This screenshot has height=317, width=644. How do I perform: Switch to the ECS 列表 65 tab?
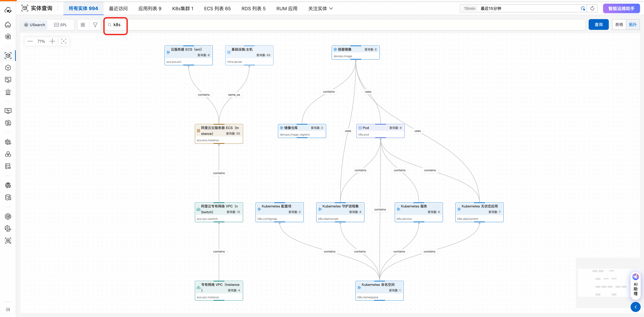point(217,9)
